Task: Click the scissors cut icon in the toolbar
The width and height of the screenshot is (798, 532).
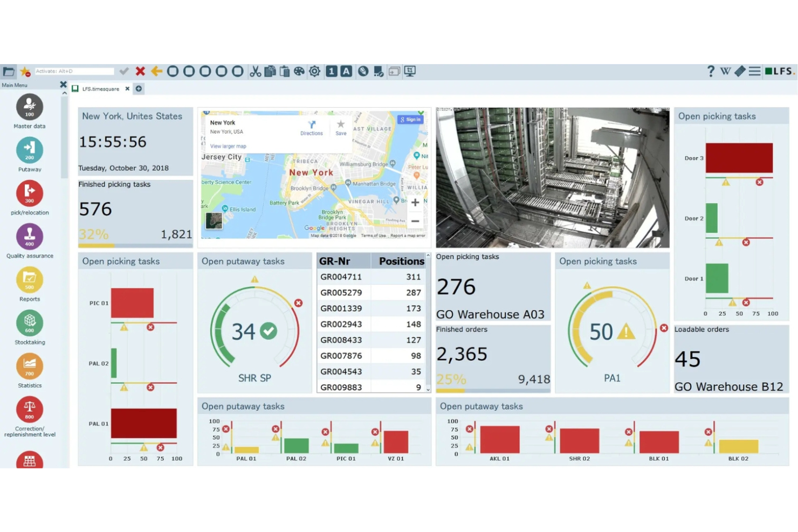Action: [254, 71]
